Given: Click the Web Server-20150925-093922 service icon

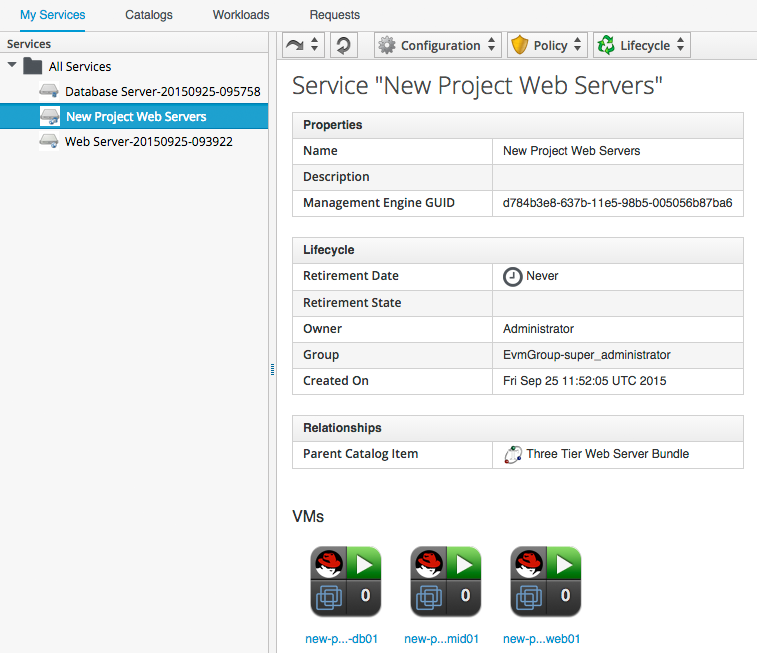Looking at the screenshot, I should (49, 141).
